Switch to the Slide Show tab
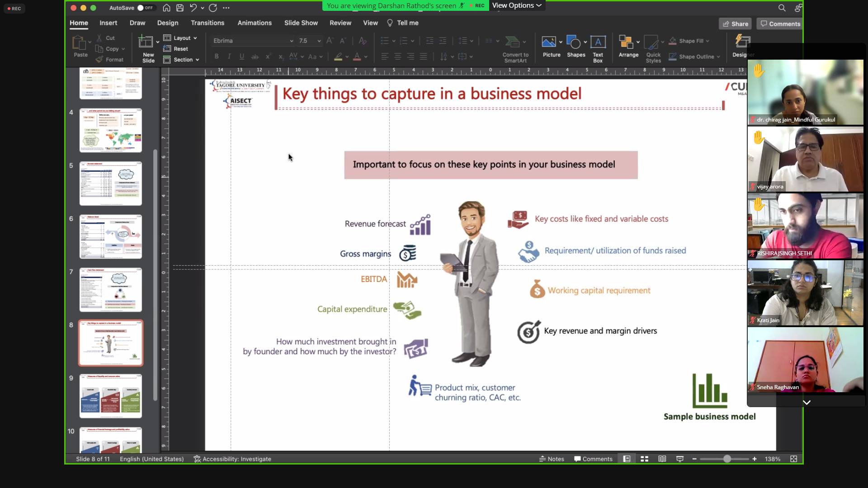 [x=301, y=23]
